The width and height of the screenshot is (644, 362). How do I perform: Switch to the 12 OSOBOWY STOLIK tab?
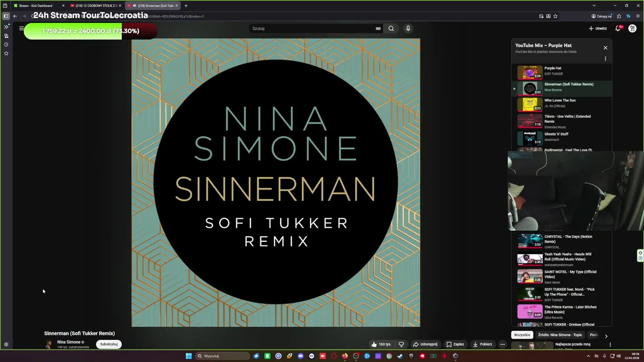pos(95,6)
